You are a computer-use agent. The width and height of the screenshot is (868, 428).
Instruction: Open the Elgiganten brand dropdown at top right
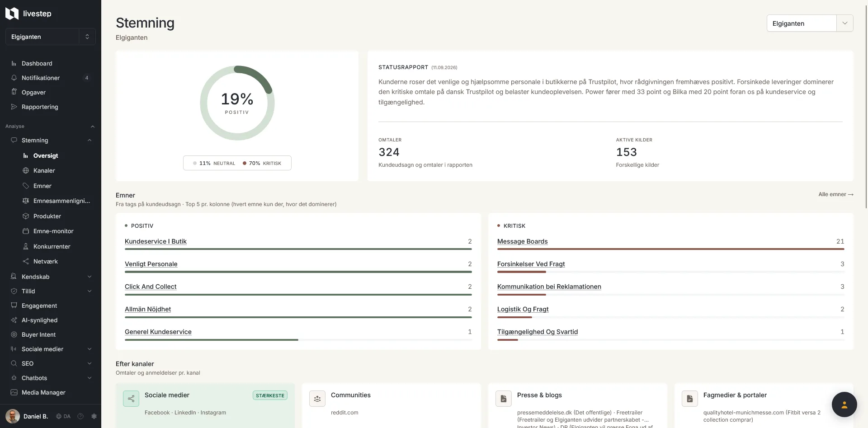tap(810, 24)
